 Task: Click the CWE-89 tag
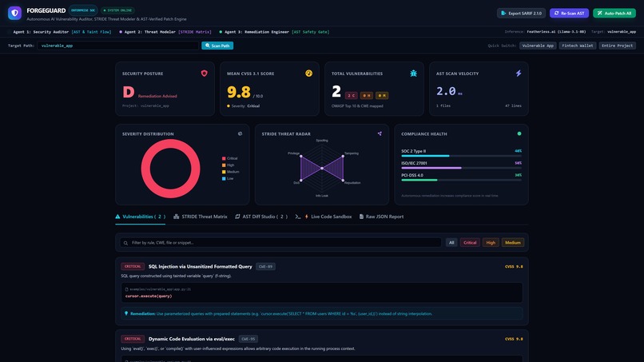(x=265, y=267)
